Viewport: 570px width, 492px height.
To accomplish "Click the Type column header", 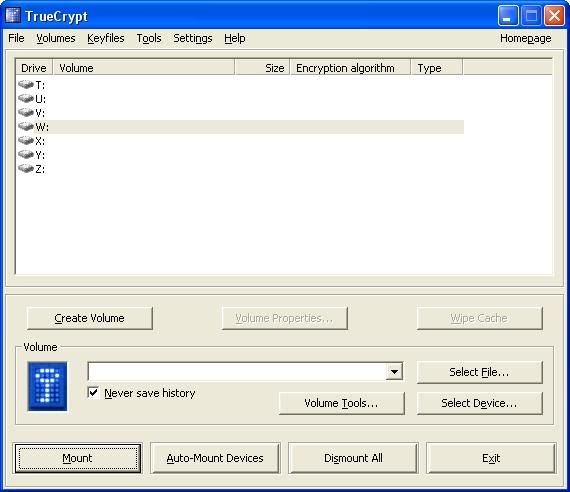I will click(437, 68).
